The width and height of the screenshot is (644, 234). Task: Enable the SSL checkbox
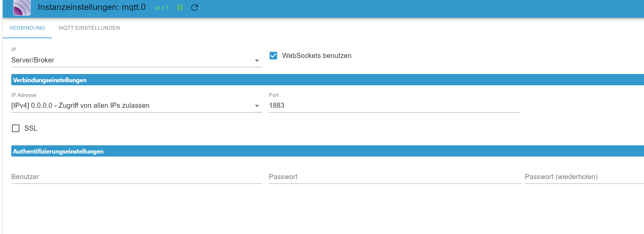click(x=16, y=128)
